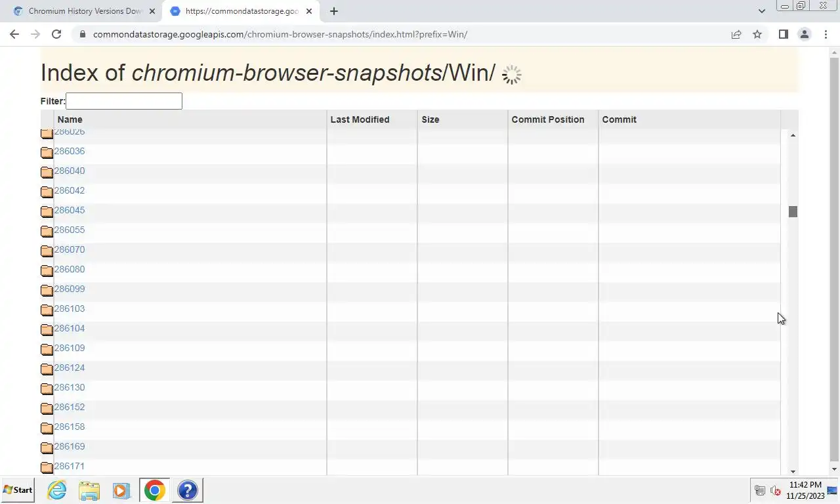Click the page's outer vertical scrollbar
840x504 pixels.
(834, 260)
